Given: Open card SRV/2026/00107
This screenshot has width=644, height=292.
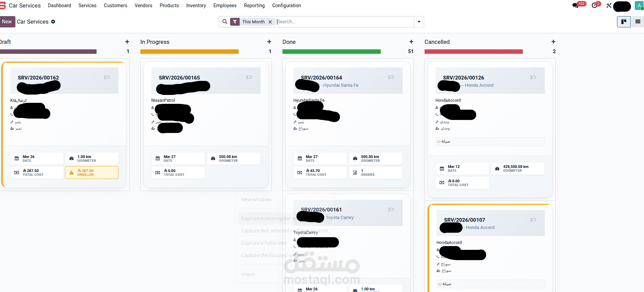Looking at the screenshot, I should (x=490, y=248).
